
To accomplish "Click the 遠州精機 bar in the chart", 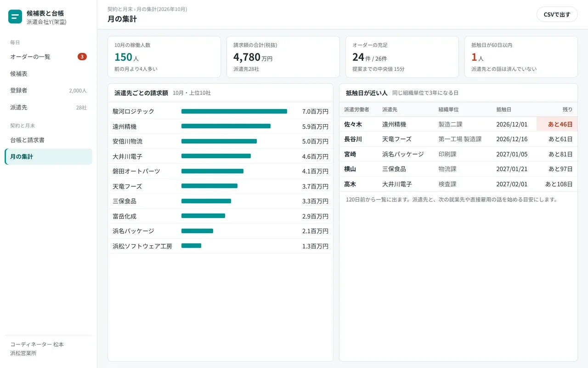I will [x=226, y=126].
